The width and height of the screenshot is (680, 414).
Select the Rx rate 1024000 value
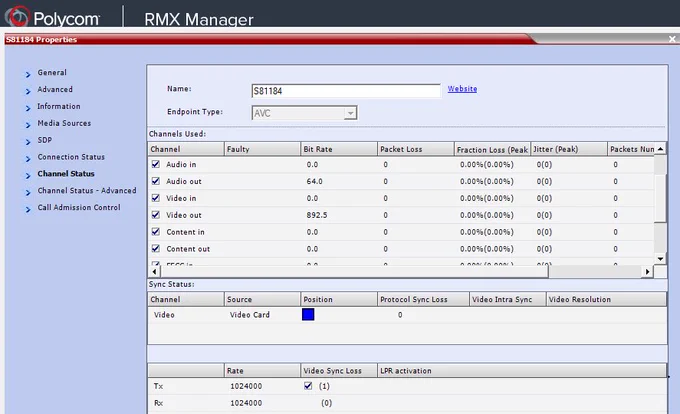click(x=246, y=403)
